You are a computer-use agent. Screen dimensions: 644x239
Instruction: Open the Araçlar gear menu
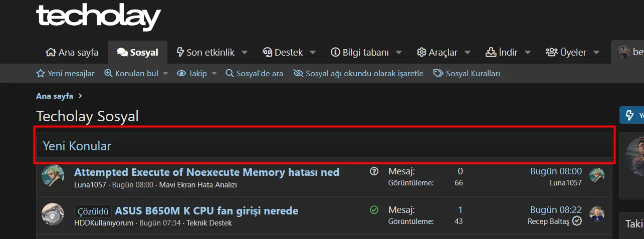[x=437, y=52]
